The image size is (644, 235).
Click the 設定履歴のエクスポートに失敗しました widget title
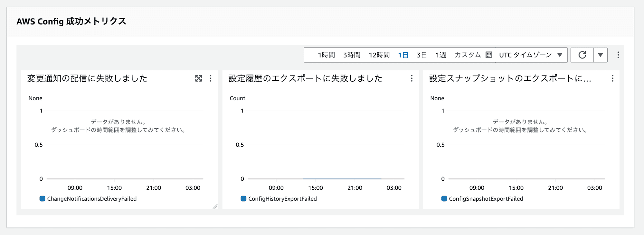(x=305, y=78)
